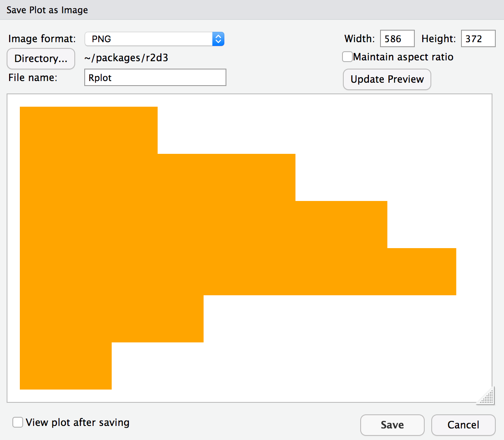The width and height of the screenshot is (504, 440).
Task: Click the third orange bar from the top
Action: pos(203,225)
